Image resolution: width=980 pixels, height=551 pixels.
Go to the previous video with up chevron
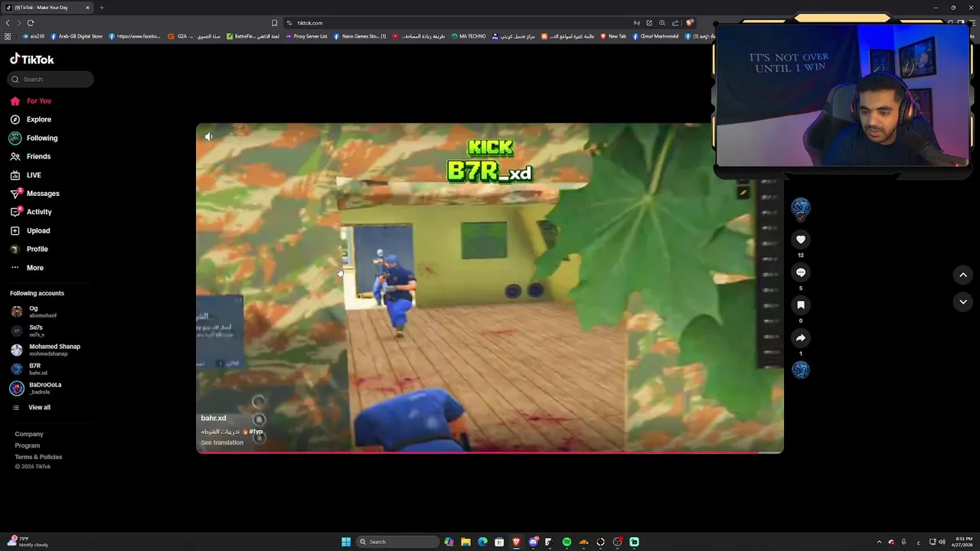(963, 275)
